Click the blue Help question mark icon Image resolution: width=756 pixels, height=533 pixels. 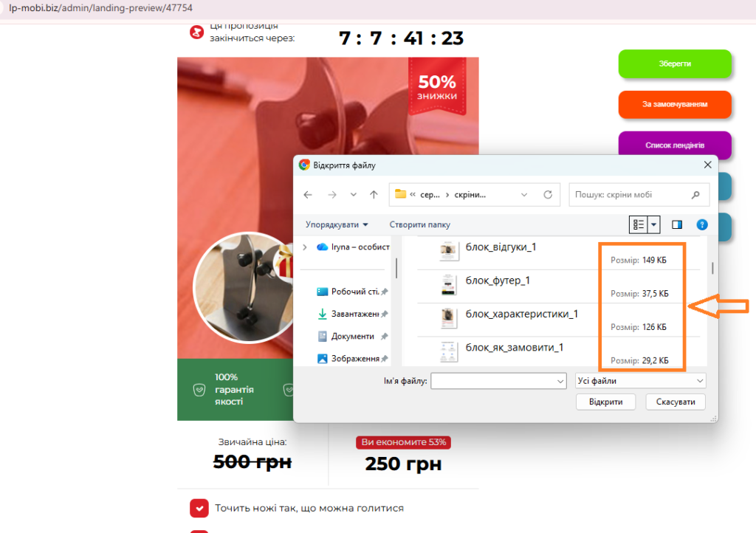click(x=702, y=224)
